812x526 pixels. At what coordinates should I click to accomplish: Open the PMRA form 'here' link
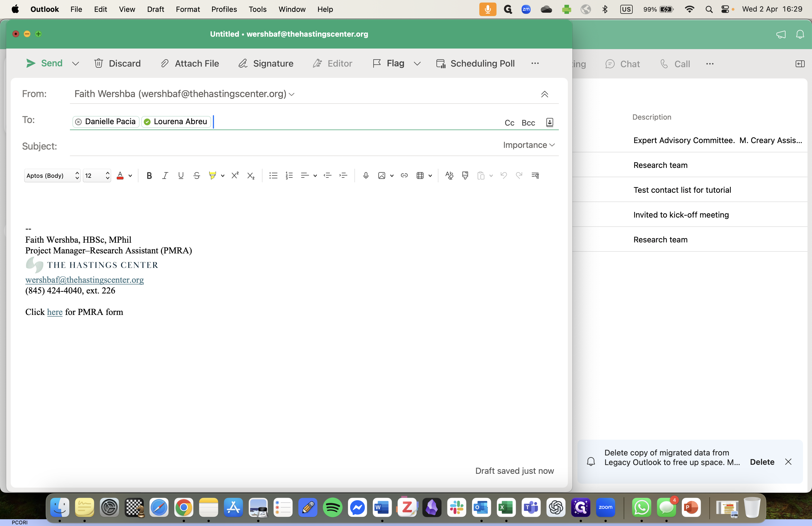tap(55, 312)
